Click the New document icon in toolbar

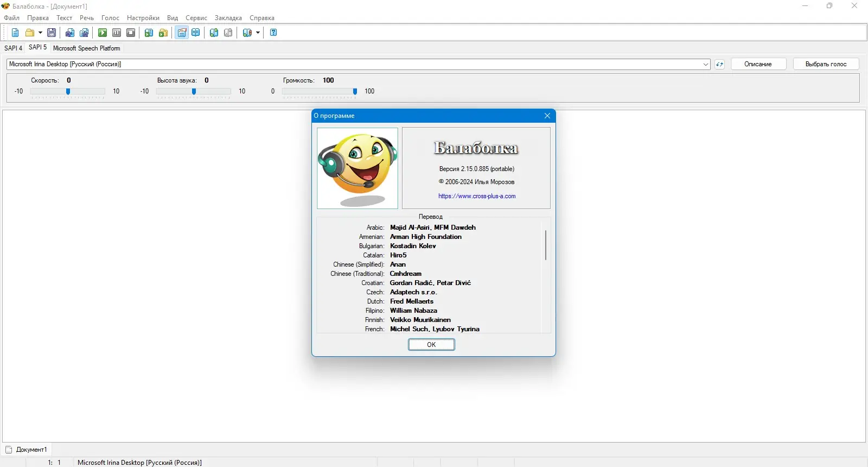point(15,33)
